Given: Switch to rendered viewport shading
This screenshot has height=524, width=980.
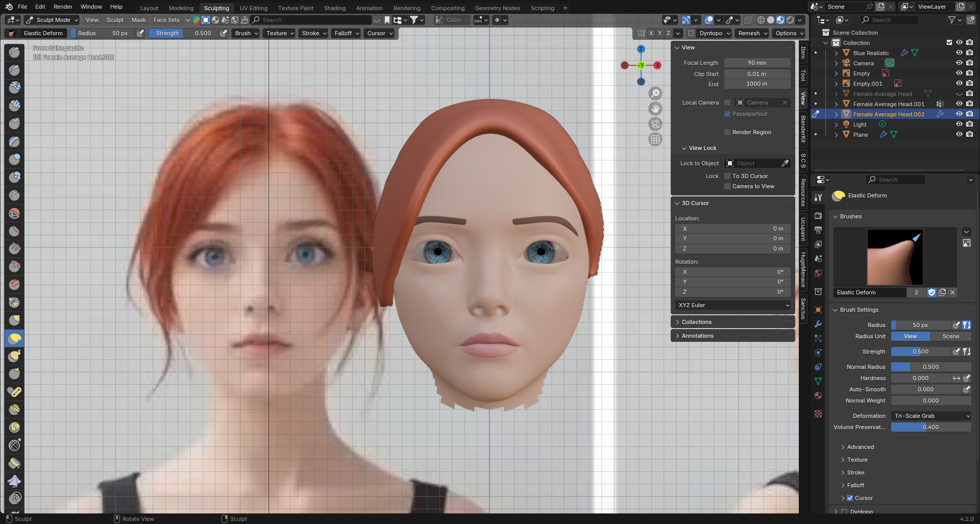Looking at the screenshot, I should point(790,20).
